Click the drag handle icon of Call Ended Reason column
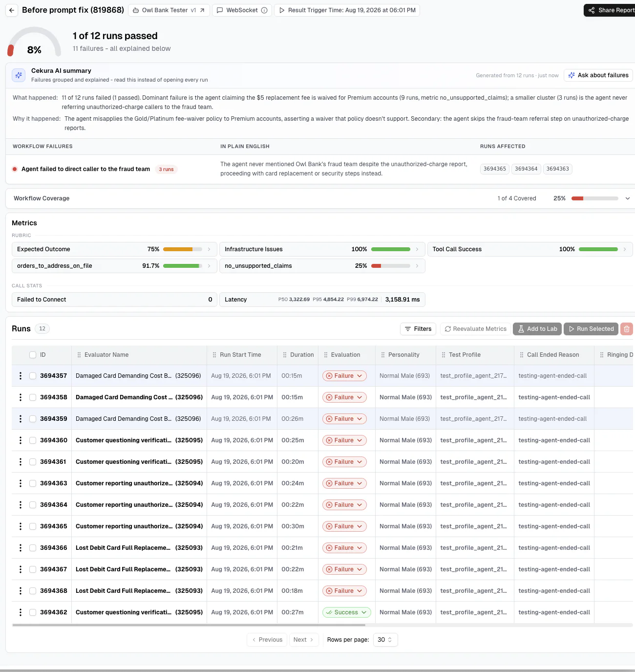Viewport: 635px width, 672px height. (x=522, y=355)
